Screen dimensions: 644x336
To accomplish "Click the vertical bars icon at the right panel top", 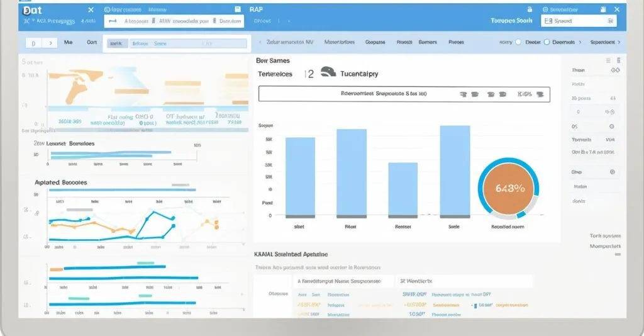I will (619, 60).
